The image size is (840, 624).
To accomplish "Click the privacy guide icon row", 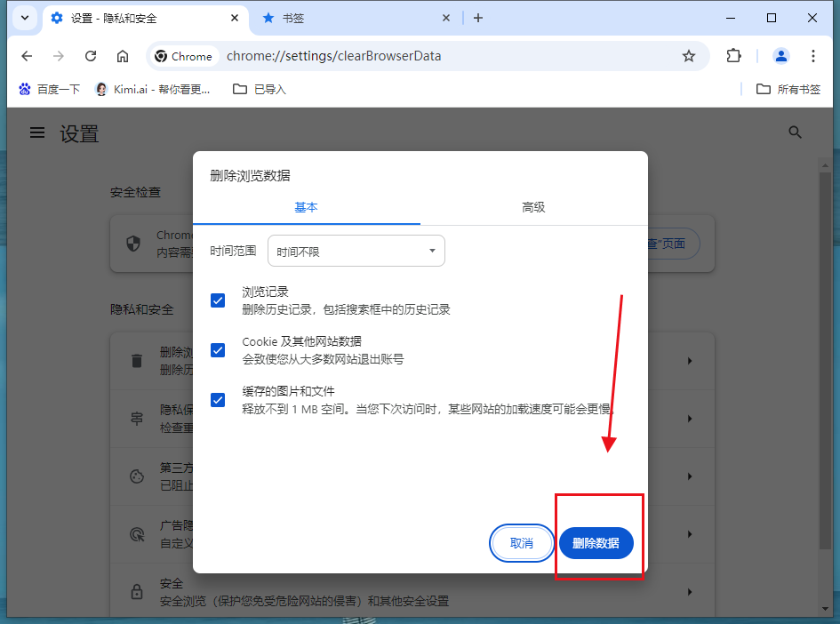I will [137, 419].
